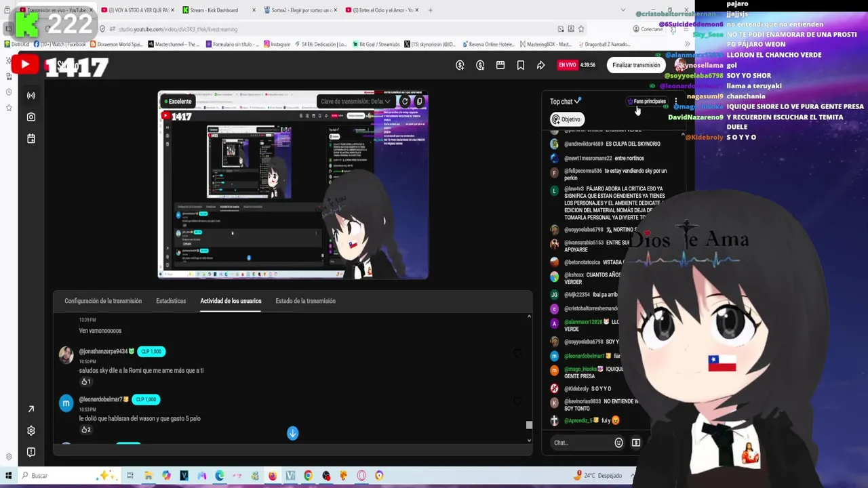Open the browser tab list chevron

click(623, 10)
